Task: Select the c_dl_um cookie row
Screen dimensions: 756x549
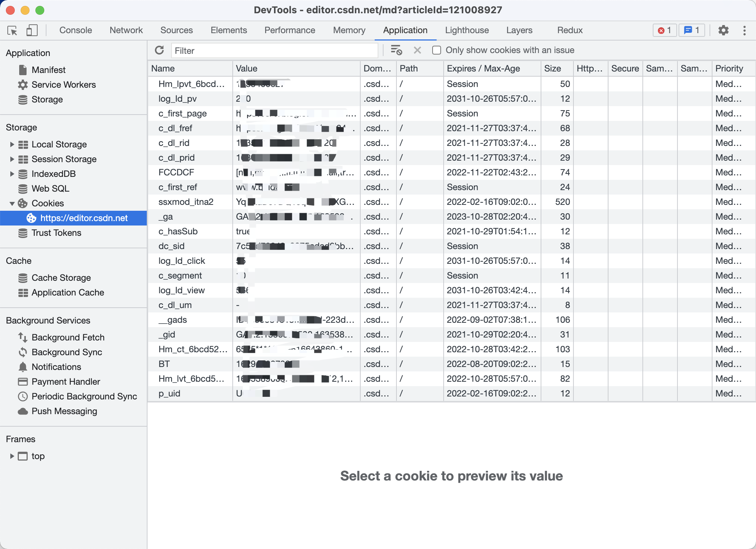Action: pyautogui.click(x=451, y=305)
